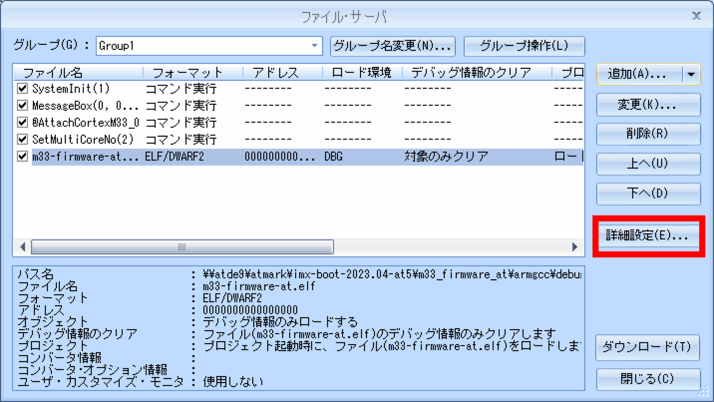Open 詳細設定(E)... detailed settings
The width and height of the screenshot is (714, 402).
coord(647,236)
